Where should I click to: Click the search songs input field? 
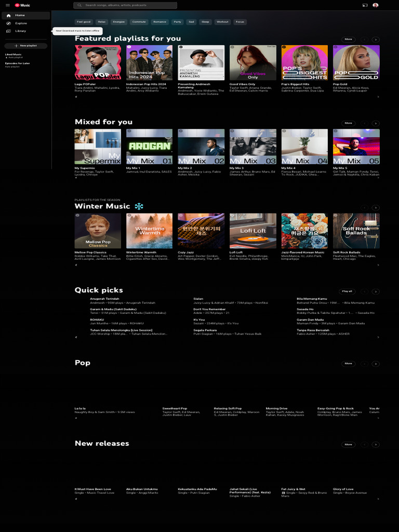[x=125, y=5]
